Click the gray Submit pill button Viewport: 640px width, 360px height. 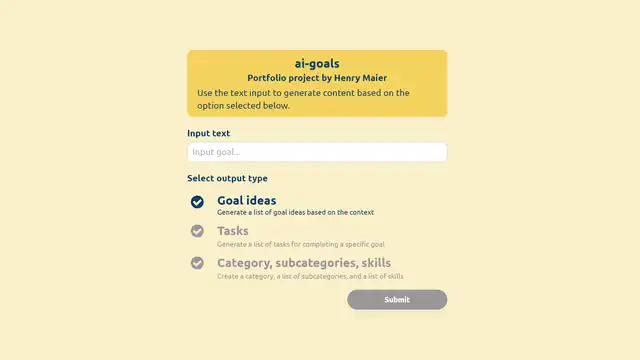(397, 300)
